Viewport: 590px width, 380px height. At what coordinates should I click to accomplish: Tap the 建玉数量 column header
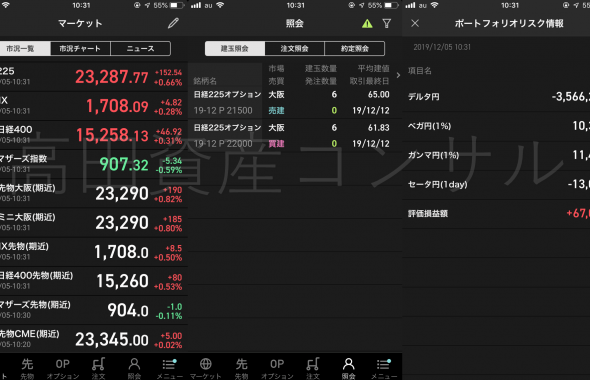321,68
